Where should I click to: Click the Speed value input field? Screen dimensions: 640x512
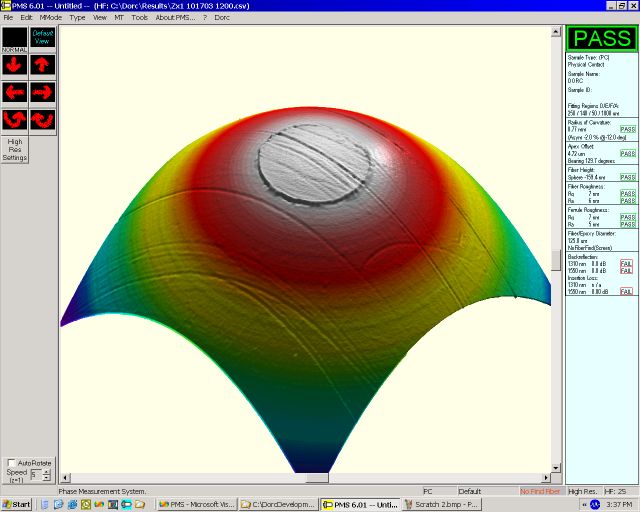coord(35,475)
